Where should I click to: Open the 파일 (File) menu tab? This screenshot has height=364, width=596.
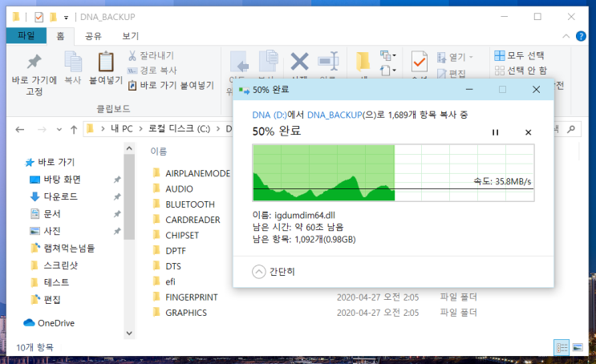26,36
